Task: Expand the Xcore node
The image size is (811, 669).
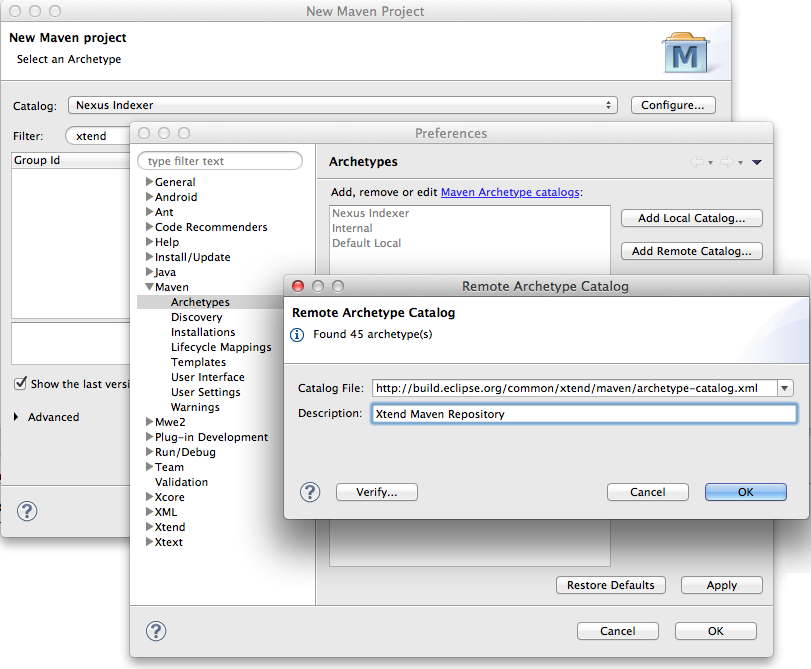Action: click(x=149, y=497)
